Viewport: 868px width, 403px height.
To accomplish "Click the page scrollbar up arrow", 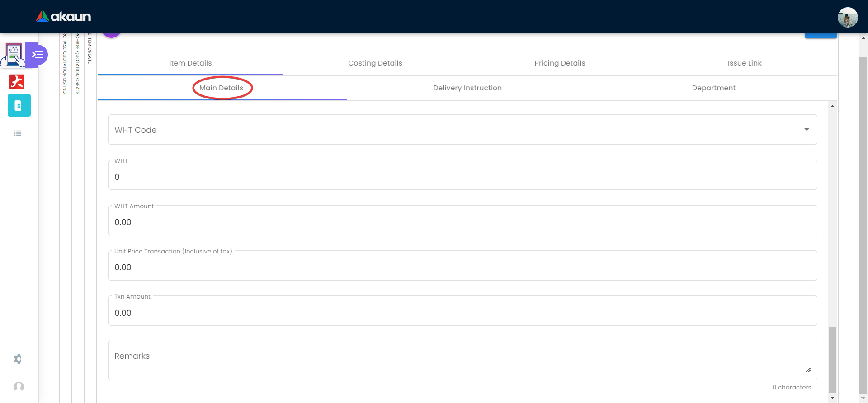I will tap(863, 38).
